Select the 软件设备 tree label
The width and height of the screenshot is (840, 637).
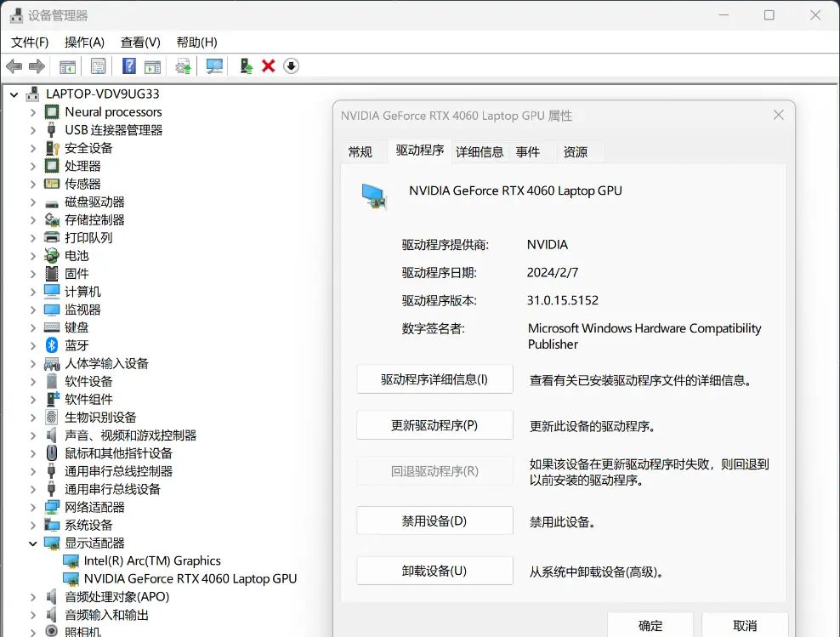[88, 382]
